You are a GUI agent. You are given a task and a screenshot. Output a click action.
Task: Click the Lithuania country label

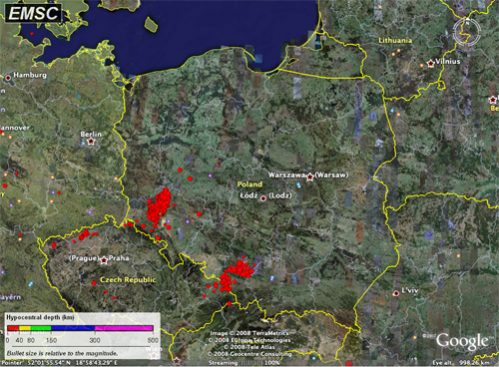coord(395,40)
